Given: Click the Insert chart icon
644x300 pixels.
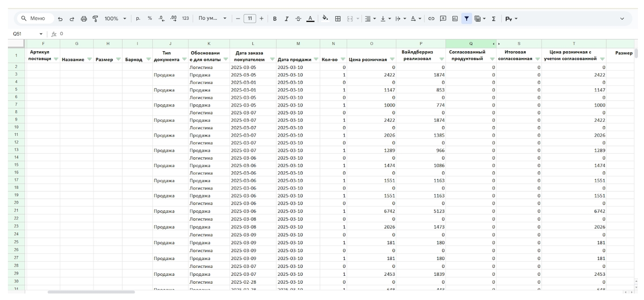Looking at the screenshot, I should [455, 19].
